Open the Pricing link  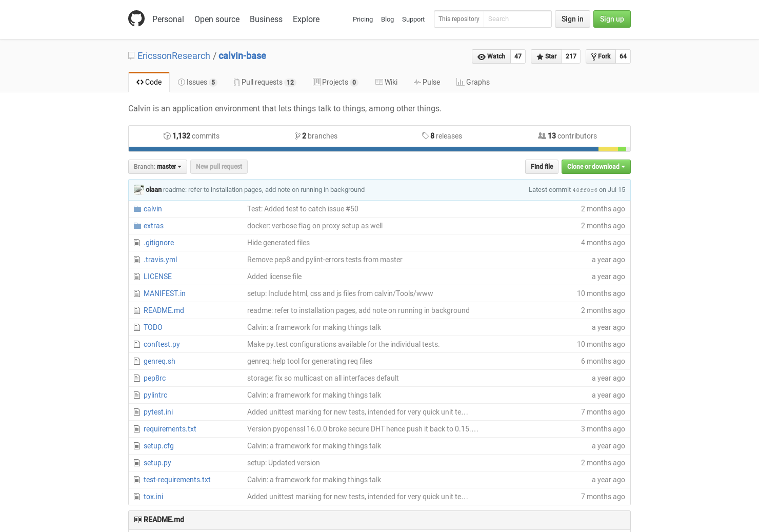click(x=363, y=19)
